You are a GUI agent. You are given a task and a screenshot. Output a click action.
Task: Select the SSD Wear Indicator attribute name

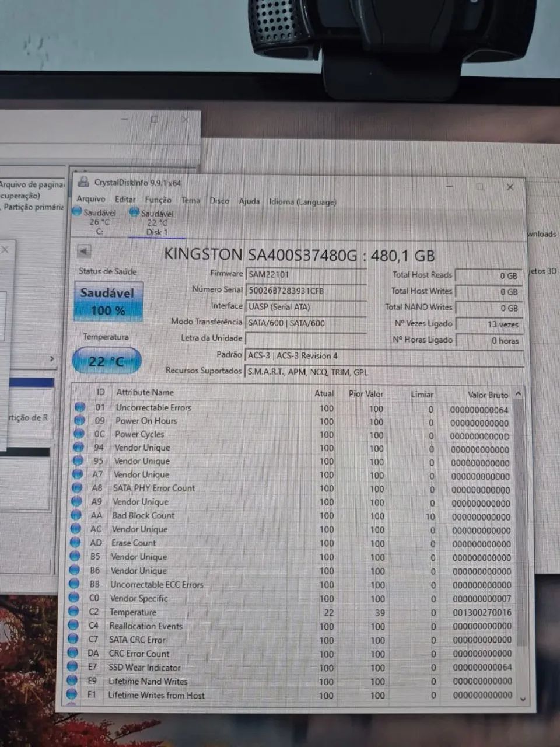144,667
